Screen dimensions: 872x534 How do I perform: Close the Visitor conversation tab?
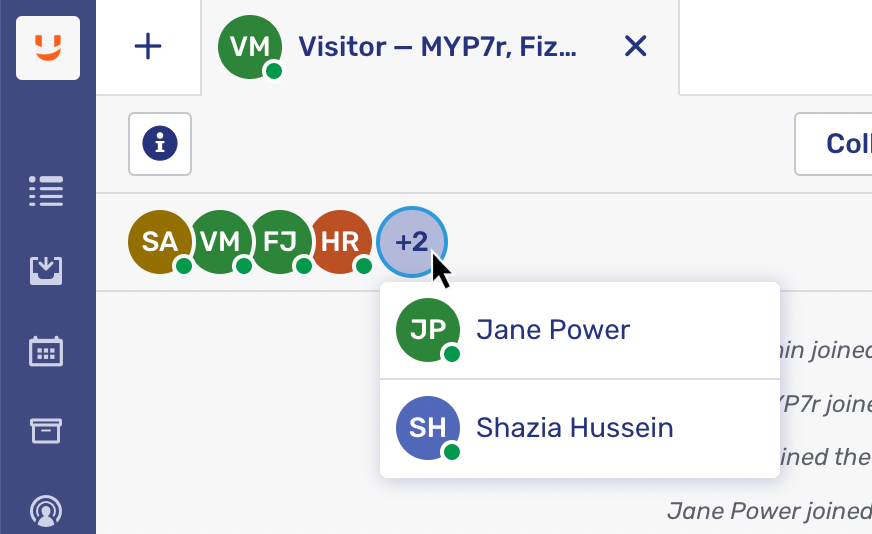635,46
